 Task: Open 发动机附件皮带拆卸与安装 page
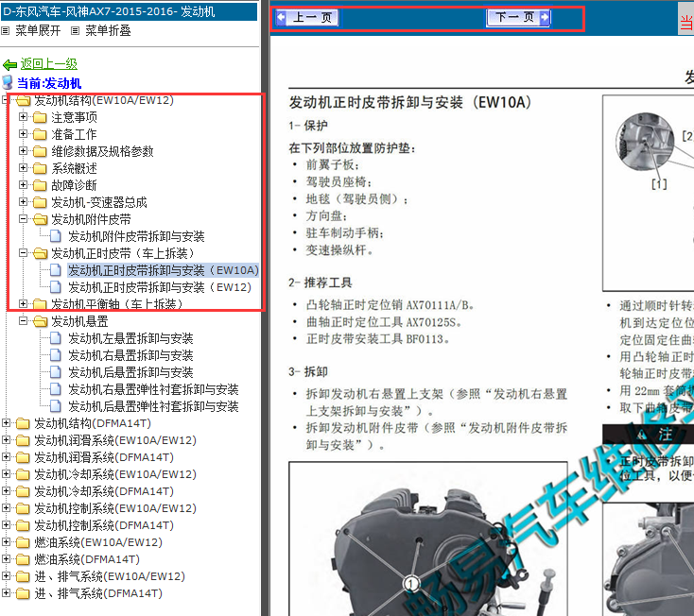pyautogui.click(x=136, y=236)
